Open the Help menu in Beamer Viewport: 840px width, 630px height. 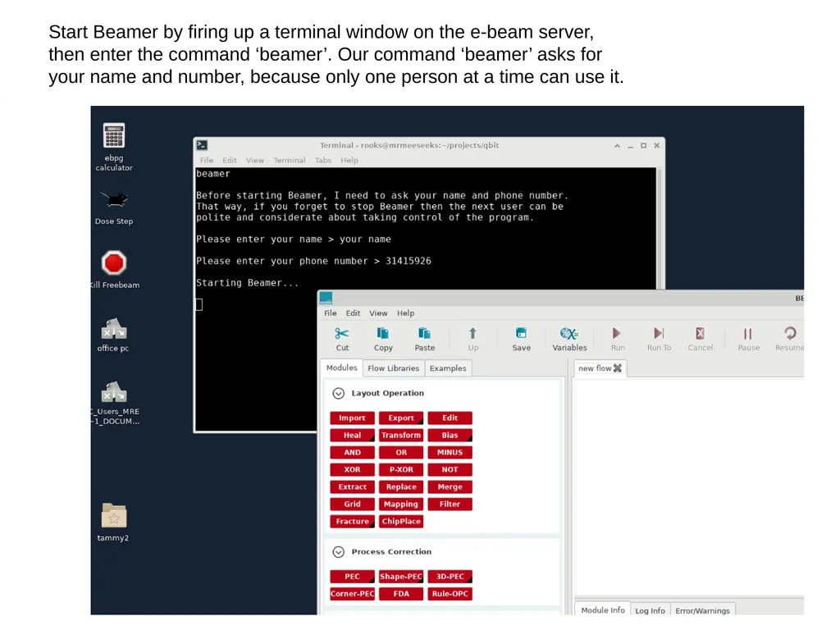click(x=405, y=313)
